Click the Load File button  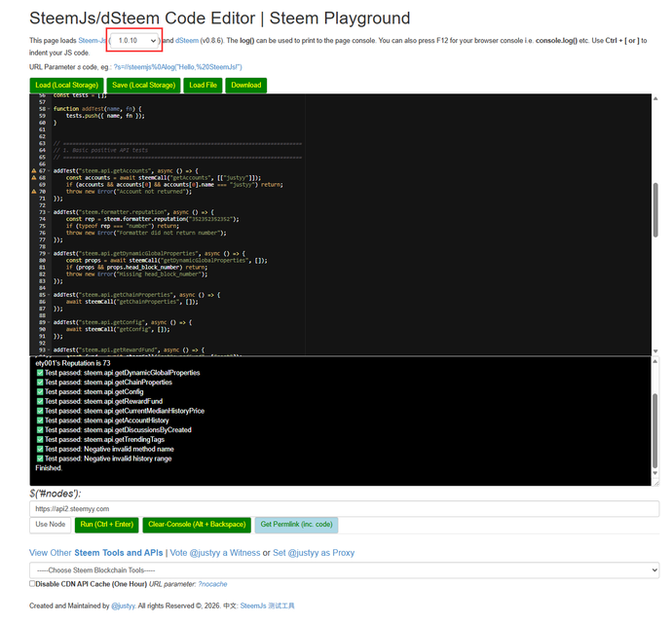click(x=203, y=85)
